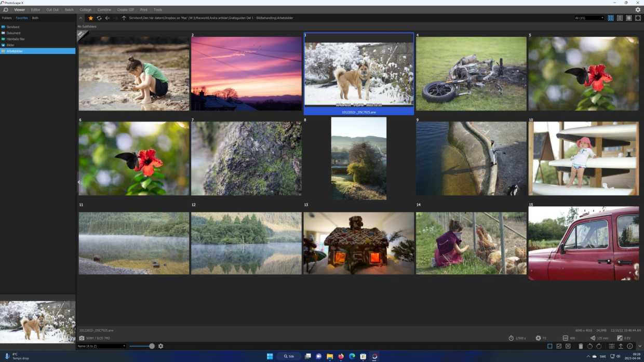
Task: Deselect all photos using the crossed checkbox
Action: [x=568, y=346]
